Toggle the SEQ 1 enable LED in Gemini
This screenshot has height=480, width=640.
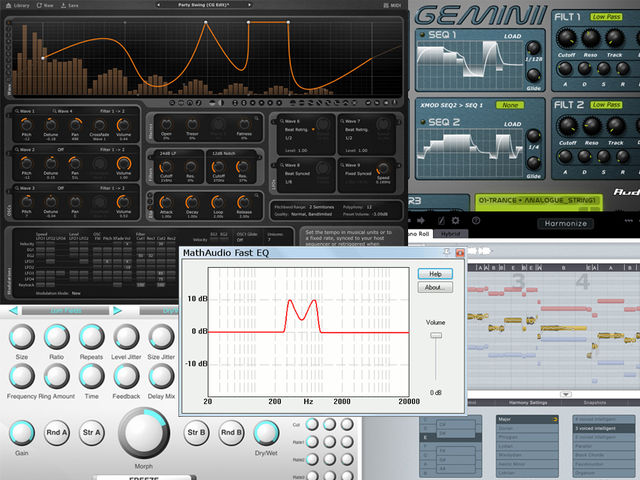(422, 35)
